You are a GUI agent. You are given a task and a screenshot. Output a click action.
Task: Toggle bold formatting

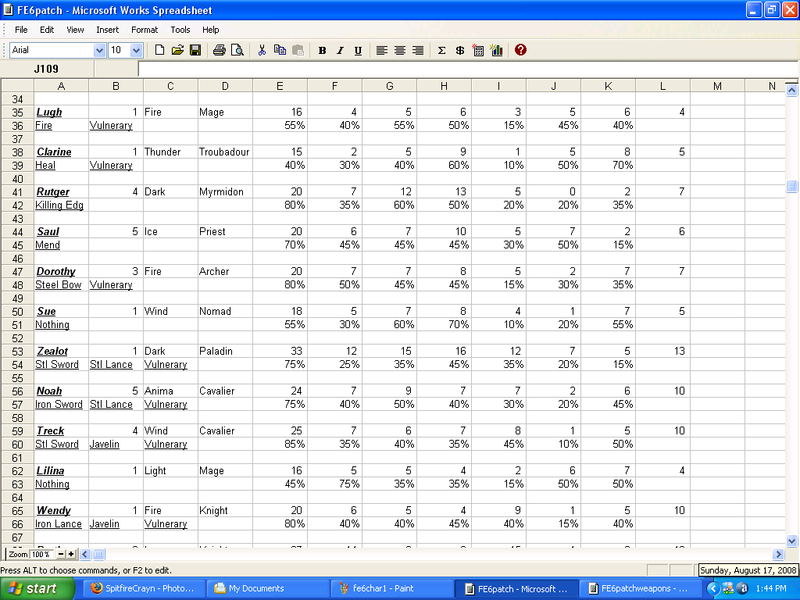click(322, 50)
